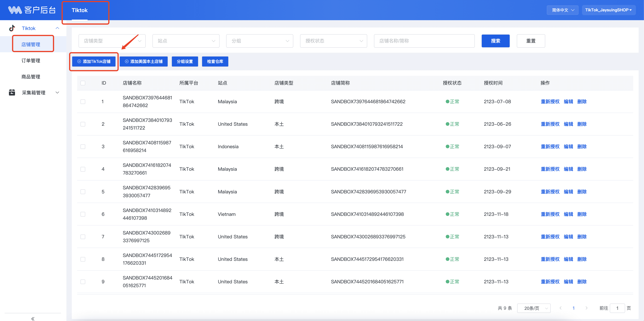Go to previous page arrow
Image resolution: width=644 pixels, height=321 pixels.
tap(560, 308)
